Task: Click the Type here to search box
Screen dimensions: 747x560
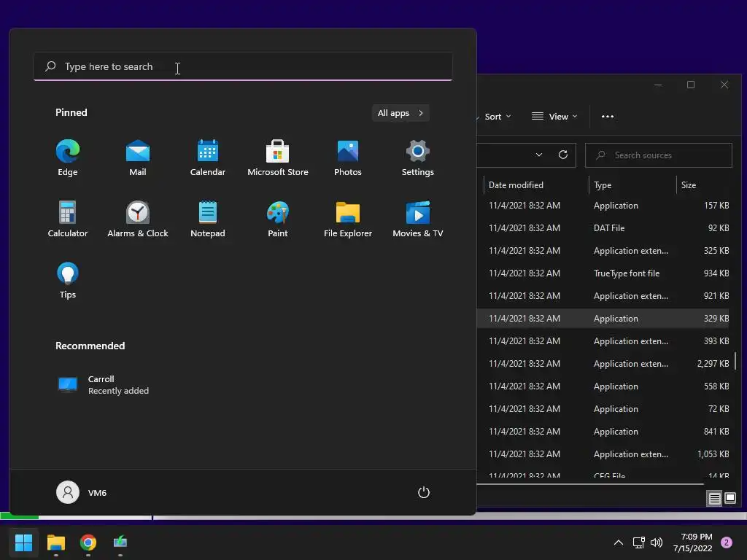Action: pos(243,66)
